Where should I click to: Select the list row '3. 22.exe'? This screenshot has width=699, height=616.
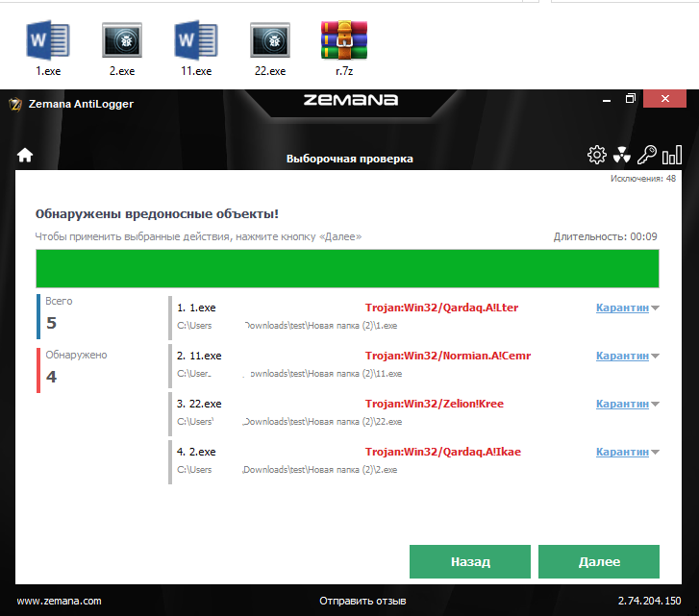click(x=413, y=414)
